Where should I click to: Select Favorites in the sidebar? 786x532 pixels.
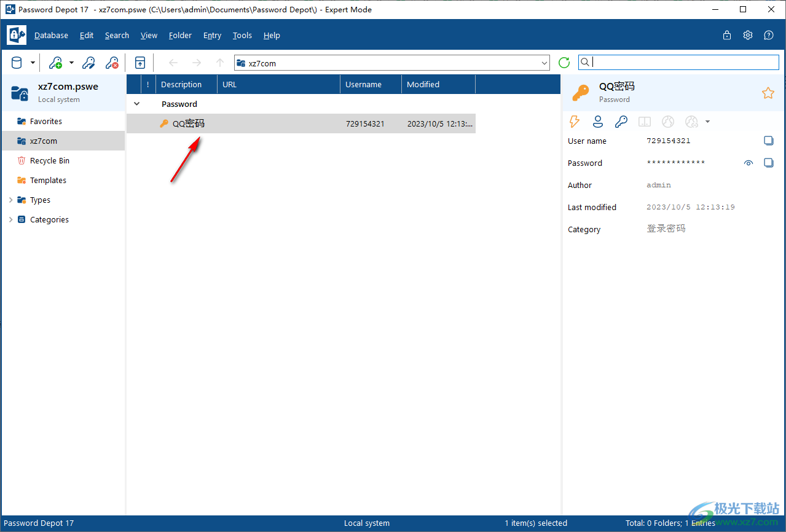click(63, 121)
